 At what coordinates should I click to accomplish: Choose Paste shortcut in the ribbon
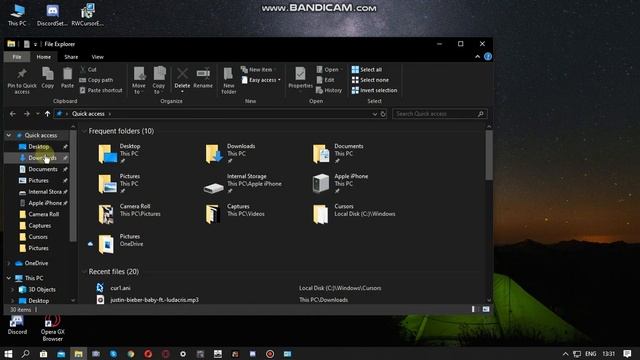click(x=101, y=90)
